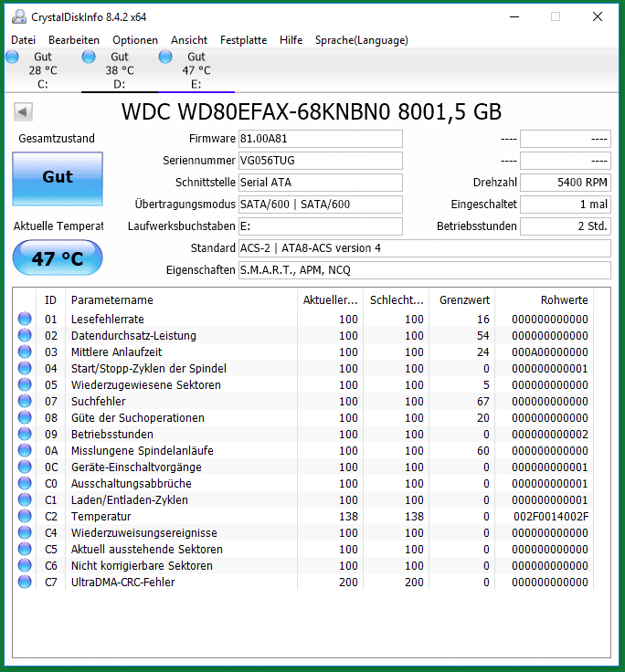This screenshot has width=625, height=672.
Task: Click the 47 °C temperature button
Action: click(58, 257)
